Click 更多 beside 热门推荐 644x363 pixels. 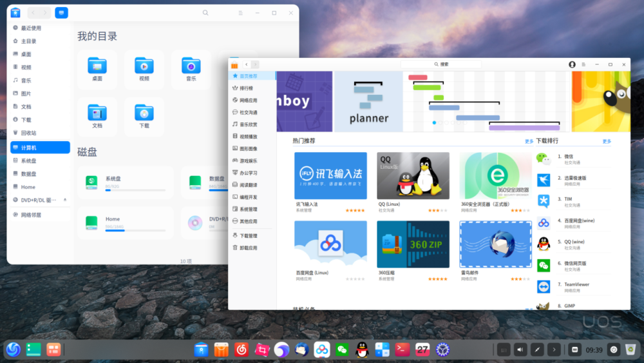pos(529,141)
